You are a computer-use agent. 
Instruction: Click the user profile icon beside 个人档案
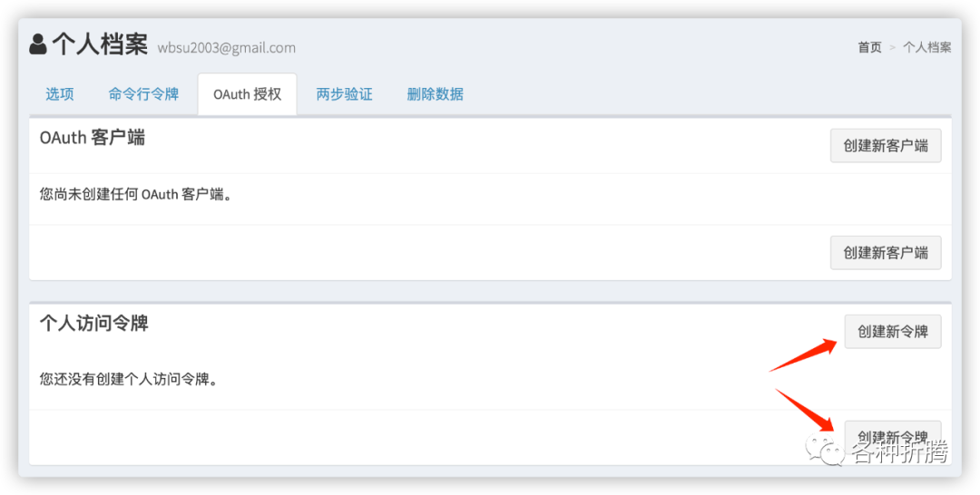37,45
